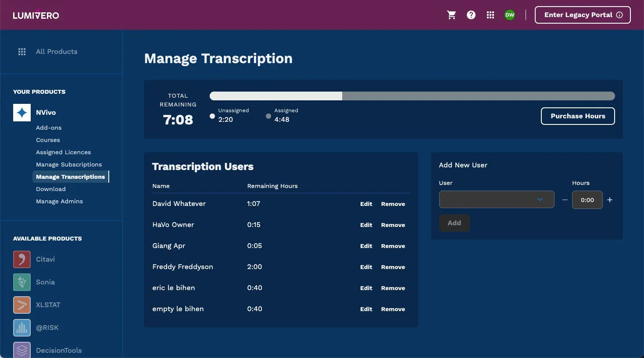
Task: Click the Hours input field
Action: [587, 199]
